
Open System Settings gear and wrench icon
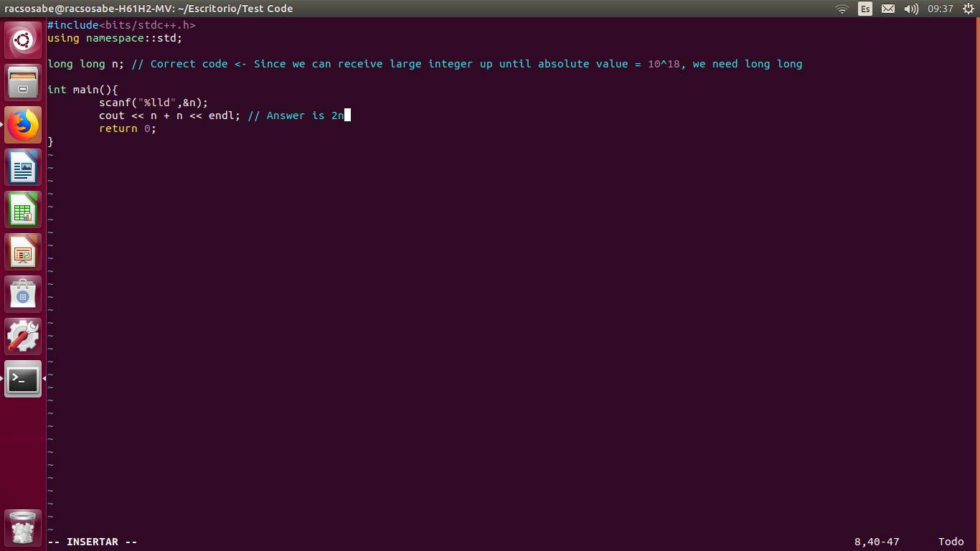pyautogui.click(x=23, y=336)
